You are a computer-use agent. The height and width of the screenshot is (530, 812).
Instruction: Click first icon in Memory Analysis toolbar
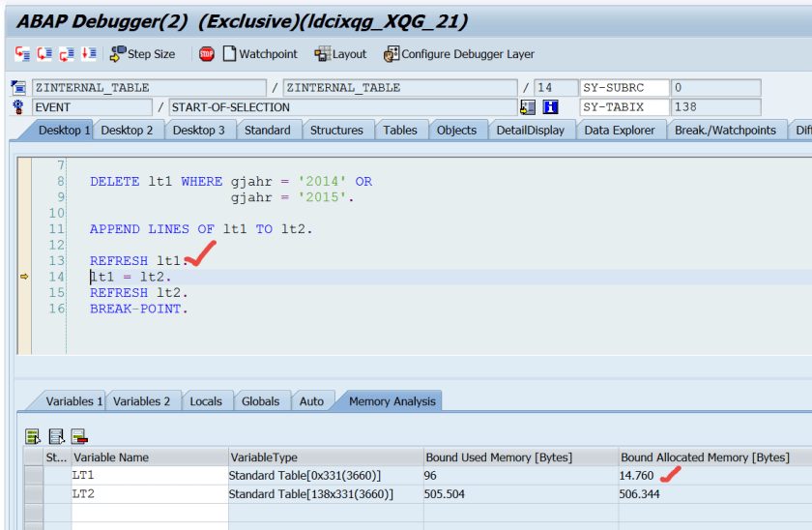pos(33,436)
